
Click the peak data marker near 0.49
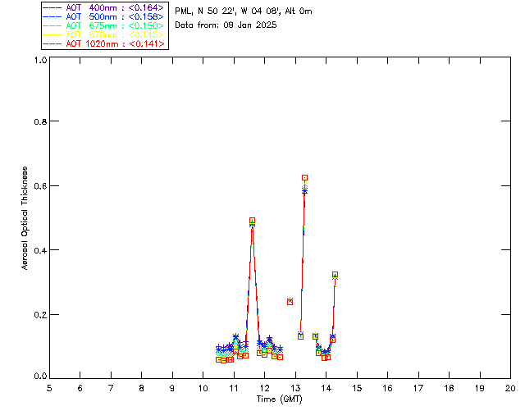[252, 221]
